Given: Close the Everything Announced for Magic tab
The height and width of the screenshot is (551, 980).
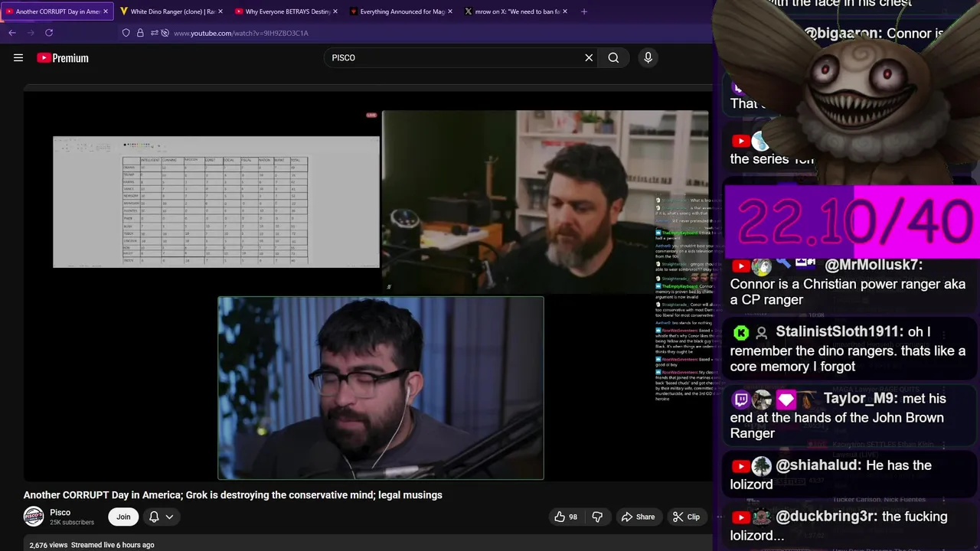Looking at the screenshot, I should pyautogui.click(x=450, y=11).
